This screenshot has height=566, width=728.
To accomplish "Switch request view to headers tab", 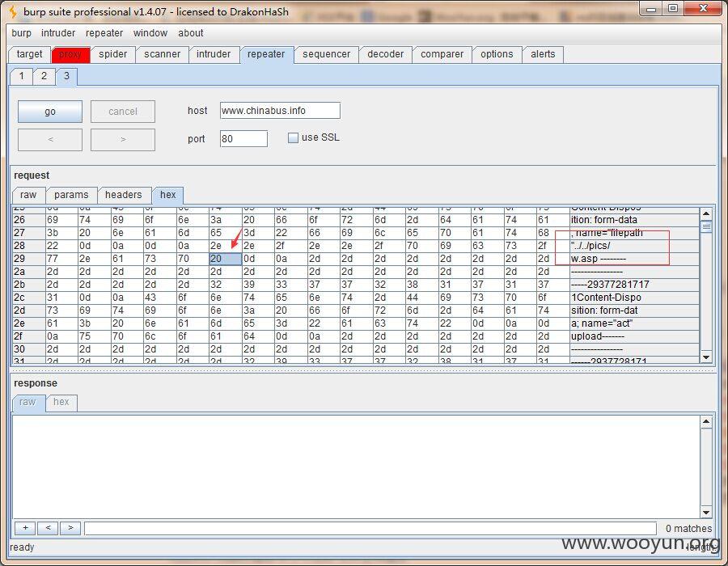I will tap(124, 195).
